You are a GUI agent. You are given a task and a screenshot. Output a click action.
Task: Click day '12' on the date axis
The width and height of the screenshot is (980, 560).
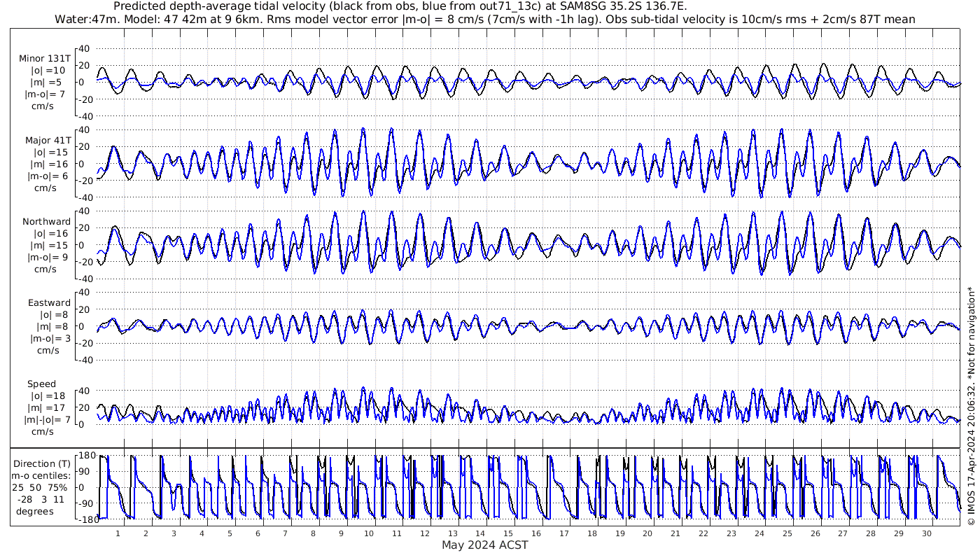(x=424, y=533)
